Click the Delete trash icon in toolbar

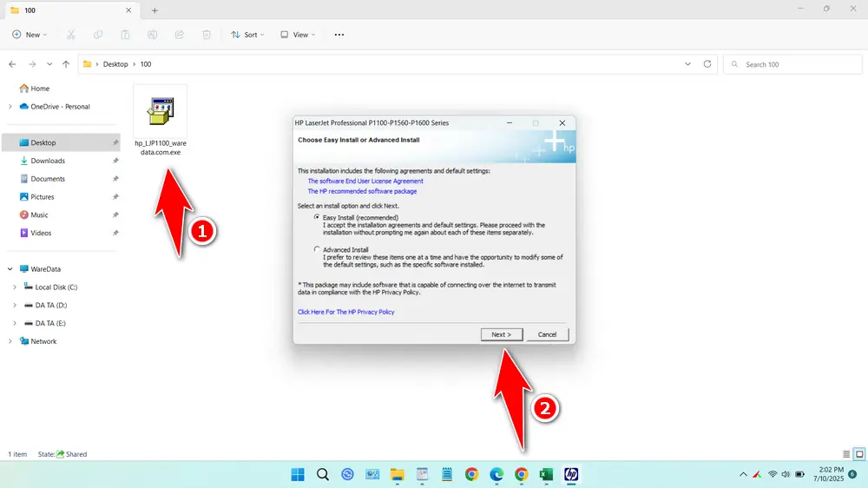(x=207, y=35)
